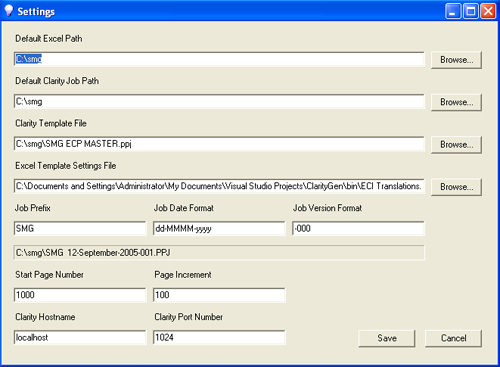The width and height of the screenshot is (500, 367).
Task: Click the 'Default Clarity Job Path' label
Action: (57, 81)
